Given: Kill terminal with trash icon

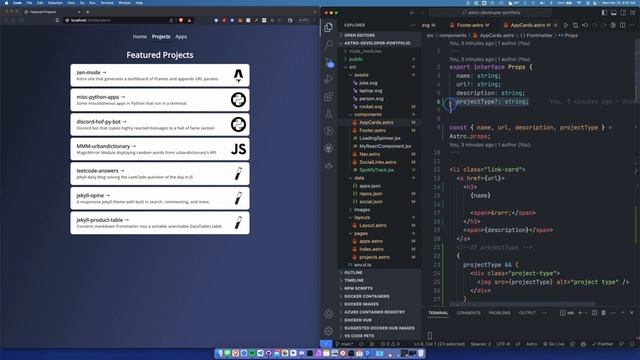Looking at the screenshot, I should [x=604, y=313].
